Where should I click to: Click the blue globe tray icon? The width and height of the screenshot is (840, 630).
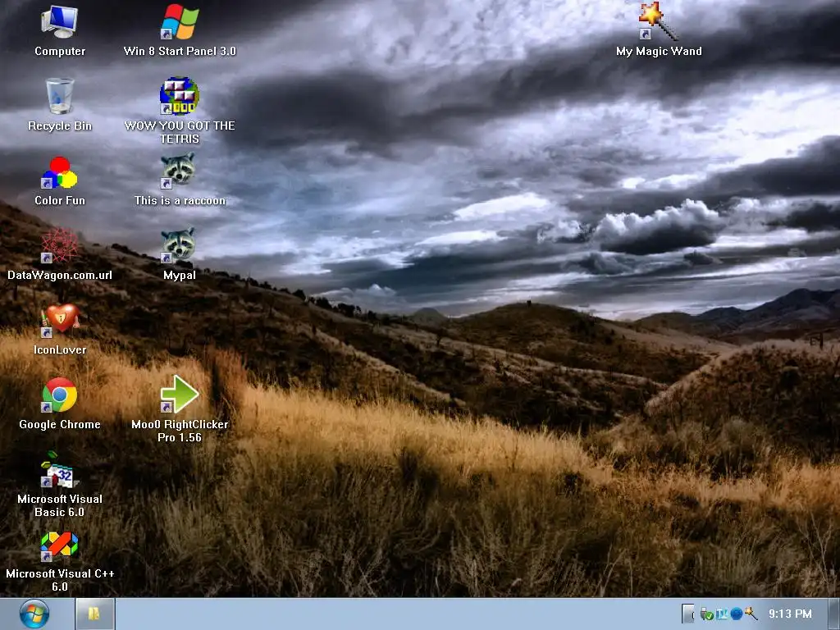click(x=737, y=614)
